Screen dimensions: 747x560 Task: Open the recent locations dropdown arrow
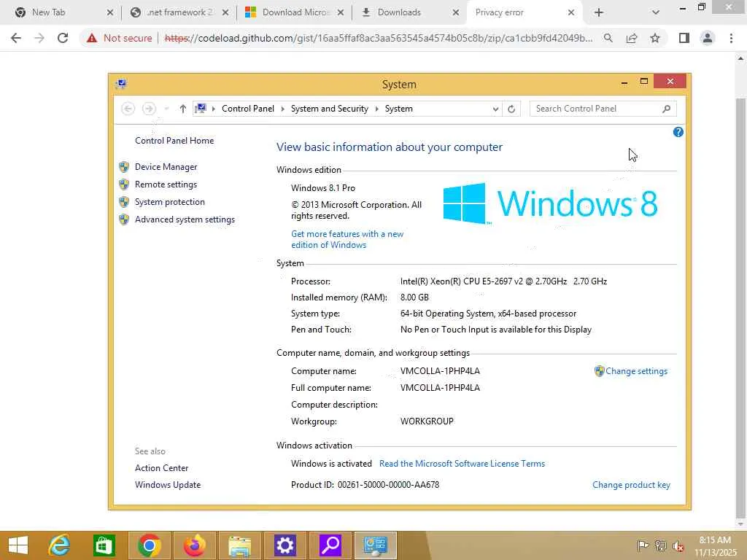(x=166, y=109)
